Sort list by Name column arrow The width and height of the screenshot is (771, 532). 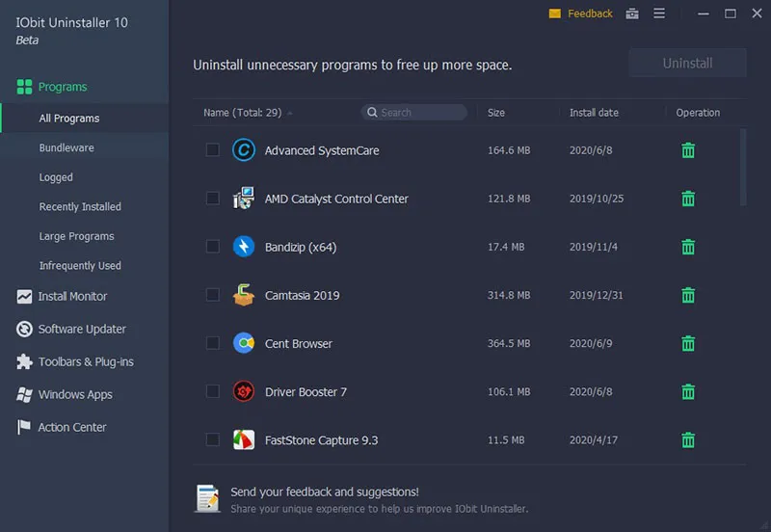pyautogui.click(x=290, y=113)
